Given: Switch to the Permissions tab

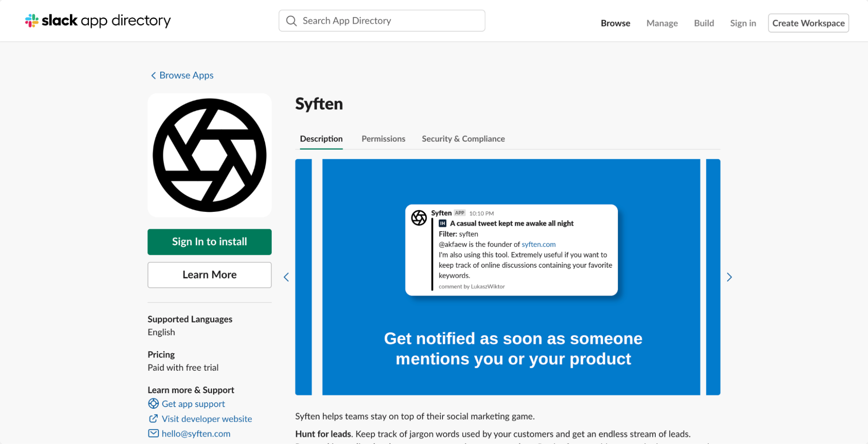Looking at the screenshot, I should point(383,139).
